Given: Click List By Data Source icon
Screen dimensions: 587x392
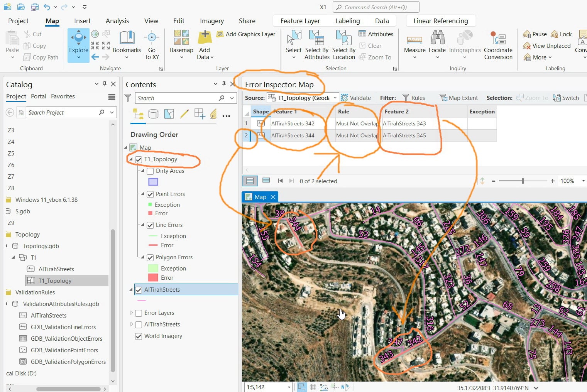Looking at the screenshot, I should pyautogui.click(x=154, y=114).
